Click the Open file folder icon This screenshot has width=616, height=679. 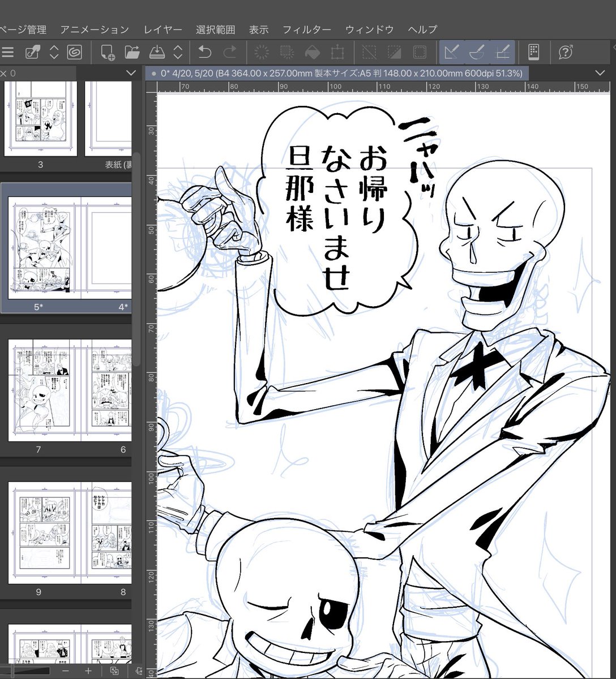[x=132, y=53]
